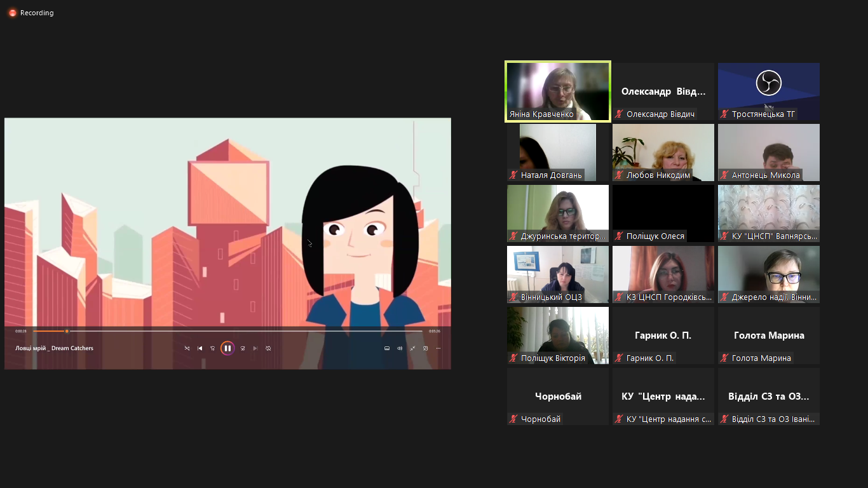The height and width of the screenshot is (488, 868).
Task: Click muted mic icon beside Вінницький ОЦЗ
Action: [513, 297]
